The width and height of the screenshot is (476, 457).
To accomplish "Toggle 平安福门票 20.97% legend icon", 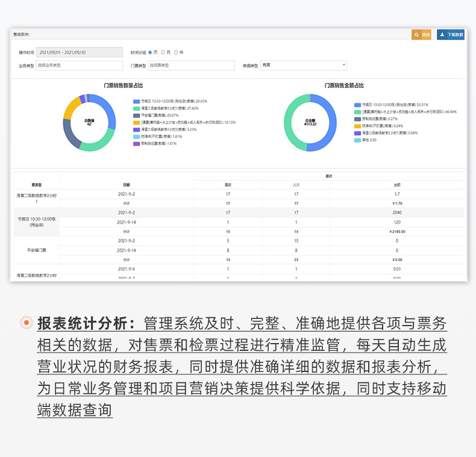I will [x=137, y=115].
